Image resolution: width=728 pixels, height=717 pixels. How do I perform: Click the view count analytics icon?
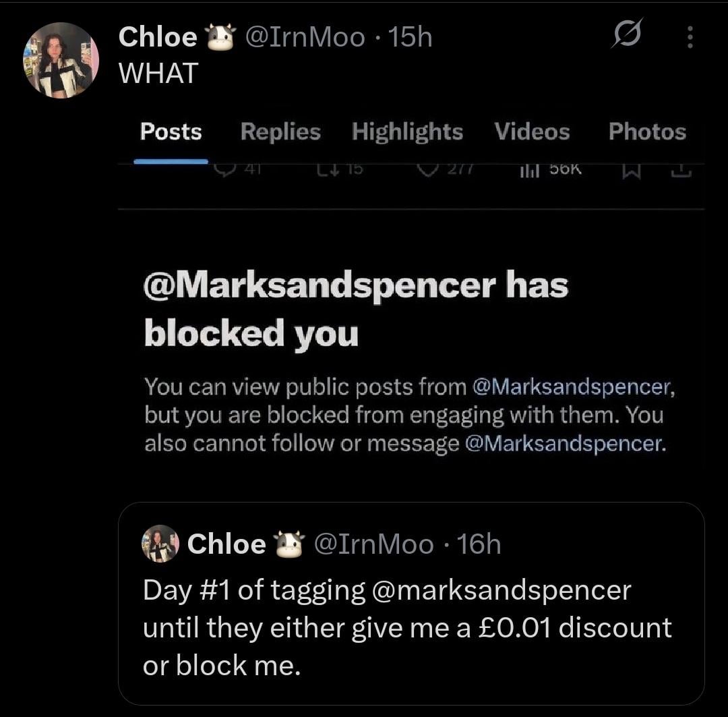click(530, 169)
